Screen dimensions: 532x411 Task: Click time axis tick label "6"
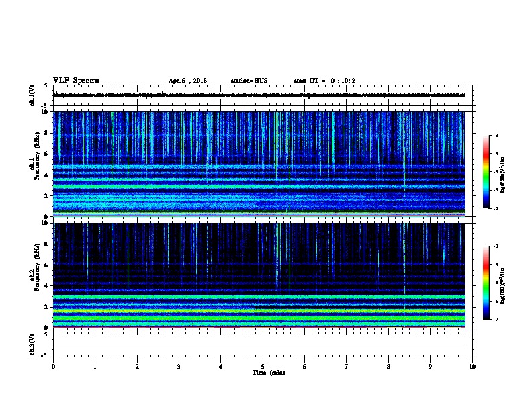(305, 367)
